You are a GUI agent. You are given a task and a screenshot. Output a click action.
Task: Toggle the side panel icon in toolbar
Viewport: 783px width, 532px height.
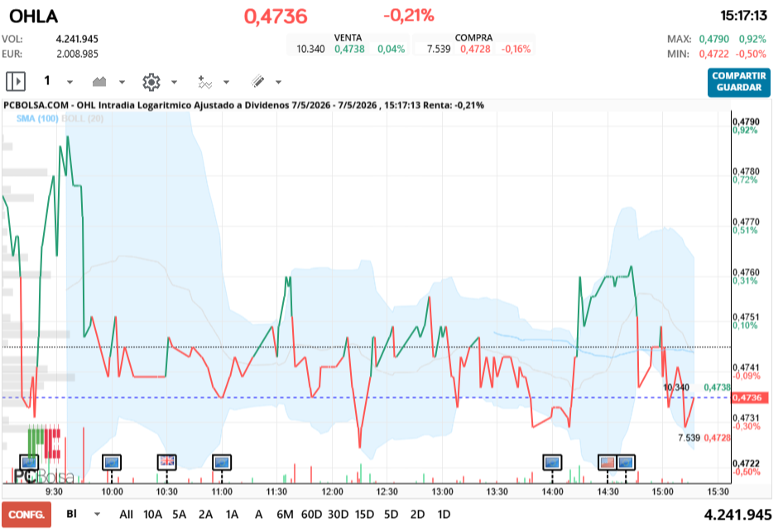pyautogui.click(x=16, y=81)
